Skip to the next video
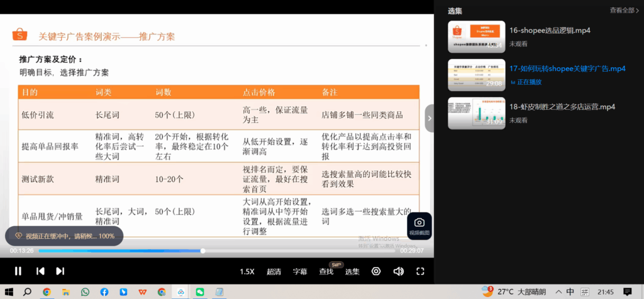This screenshot has height=299, width=644. (x=60, y=271)
